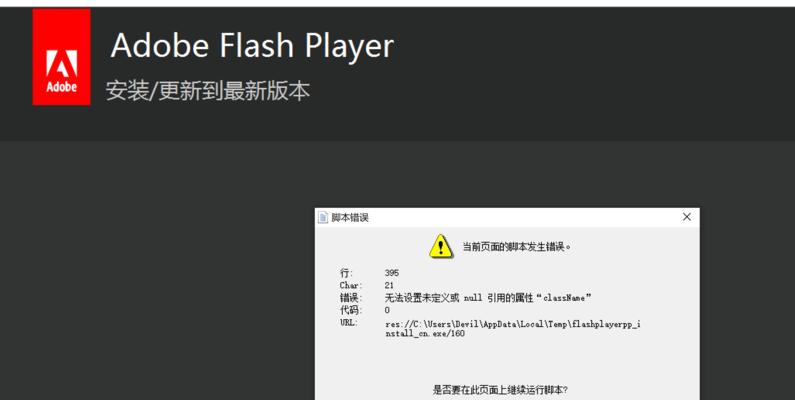Close the 脚本错误 dialog with the X

(x=686, y=217)
